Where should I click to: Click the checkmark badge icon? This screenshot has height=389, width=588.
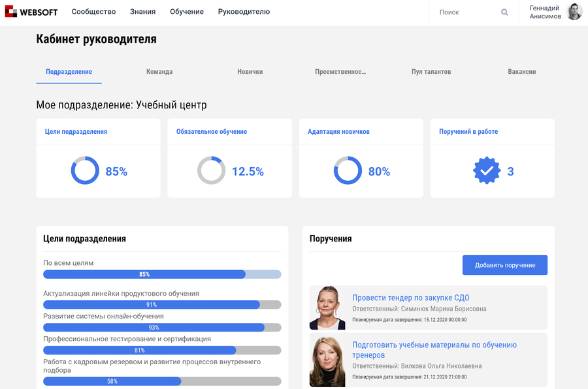(487, 171)
